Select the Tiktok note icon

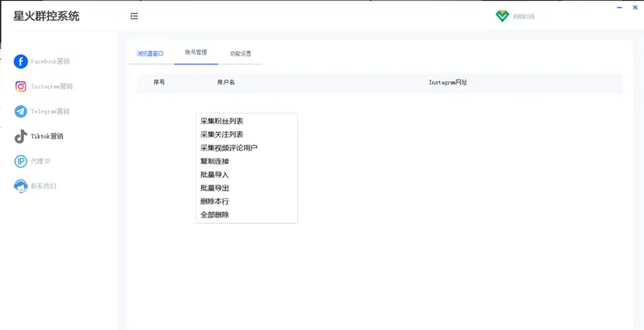[x=21, y=136]
